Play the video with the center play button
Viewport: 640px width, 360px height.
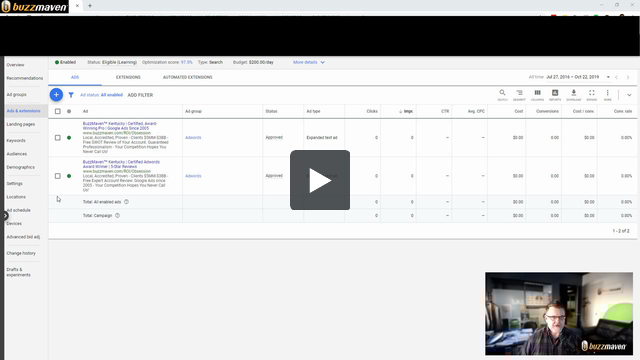coord(320,180)
